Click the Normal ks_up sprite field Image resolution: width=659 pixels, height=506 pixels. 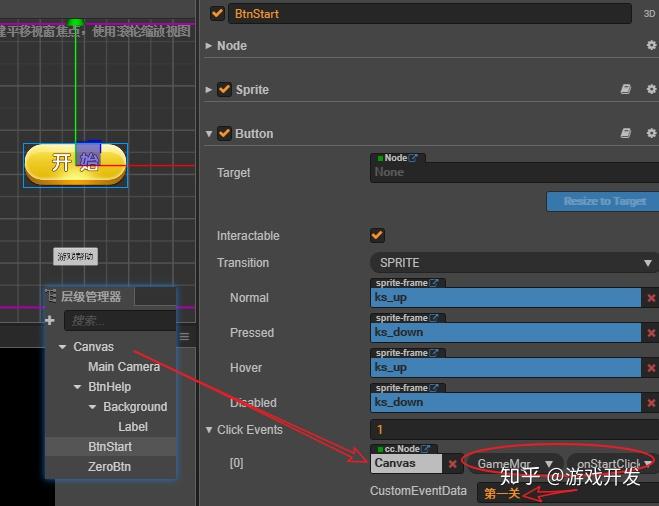506,298
